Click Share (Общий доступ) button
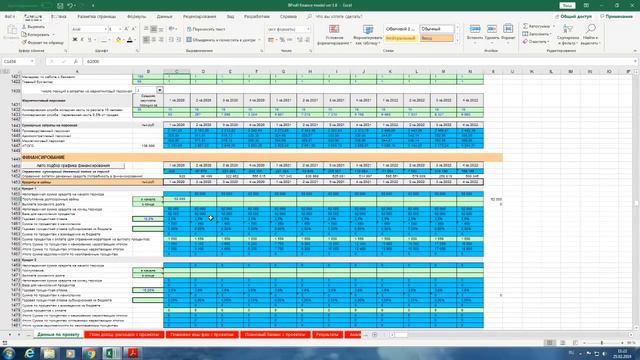The image size is (640, 360). click(x=573, y=16)
